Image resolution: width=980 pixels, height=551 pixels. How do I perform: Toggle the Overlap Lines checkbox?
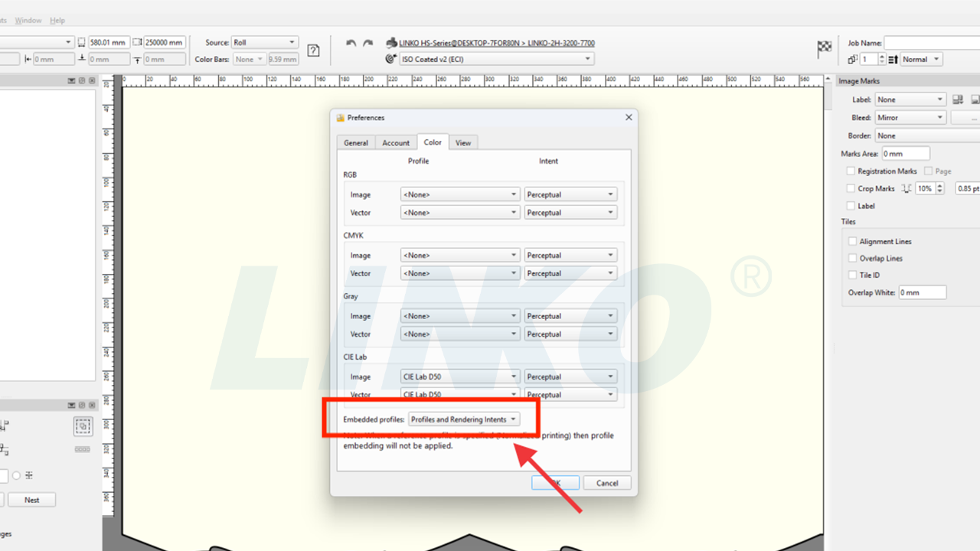[853, 258]
